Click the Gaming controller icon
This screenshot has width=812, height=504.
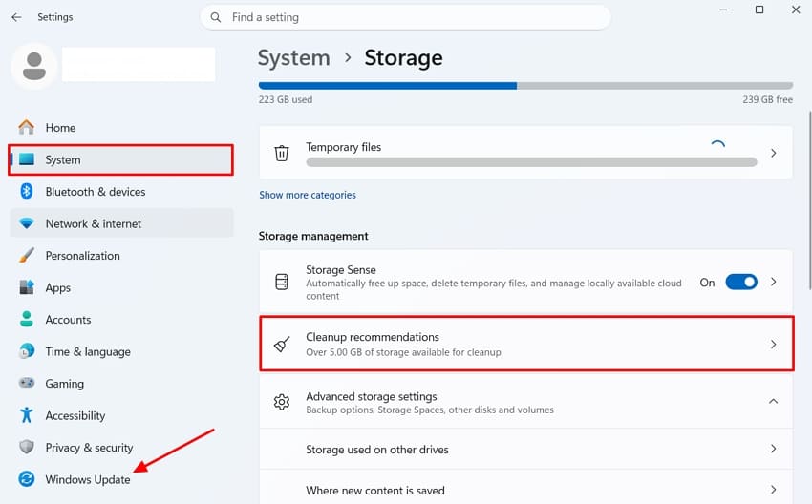[26, 384]
